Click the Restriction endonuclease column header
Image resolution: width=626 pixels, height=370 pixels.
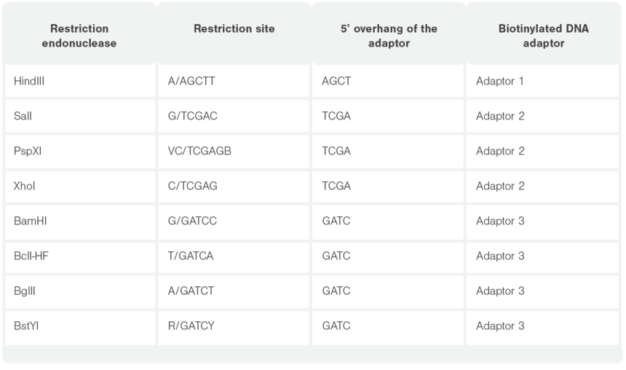79,36
